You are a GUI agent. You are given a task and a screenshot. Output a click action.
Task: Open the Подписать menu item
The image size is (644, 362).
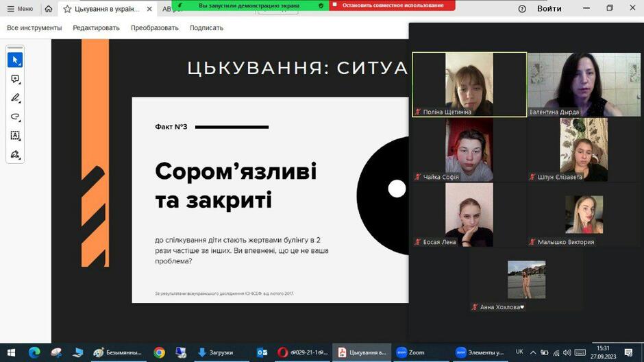207,28
